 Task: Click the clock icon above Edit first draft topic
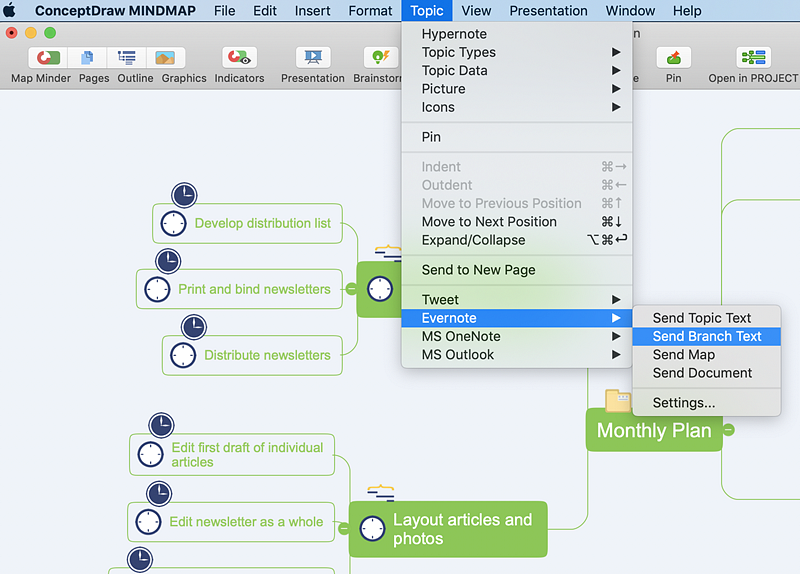(x=161, y=425)
